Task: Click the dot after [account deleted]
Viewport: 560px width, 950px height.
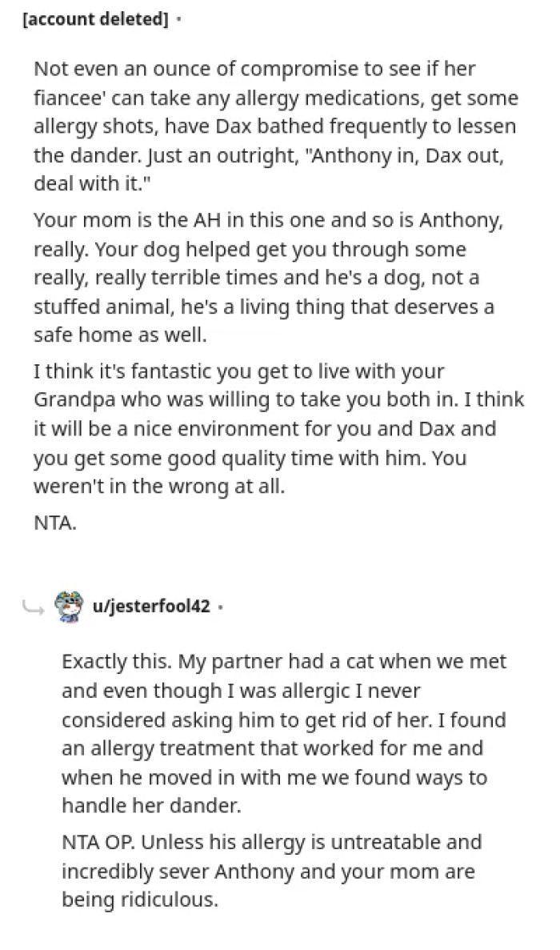Action: click(x=178, y=20)
